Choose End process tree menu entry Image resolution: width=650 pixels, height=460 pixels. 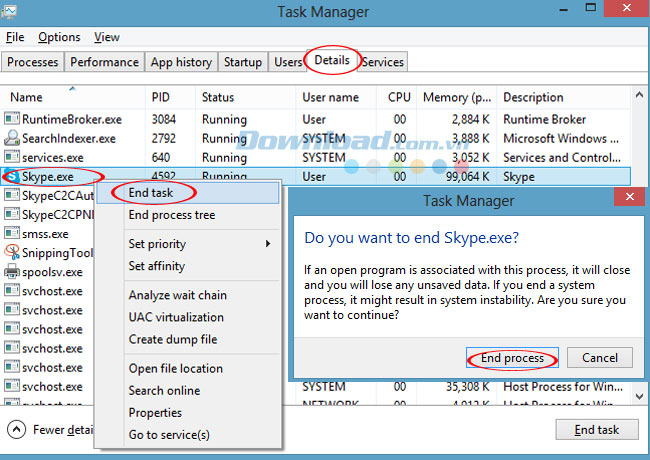(x=188, y=215)
